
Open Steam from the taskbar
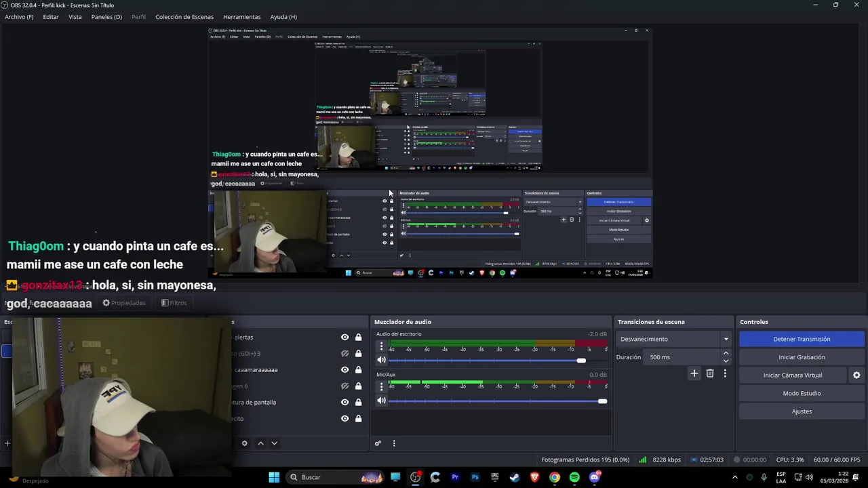point(515,477)
